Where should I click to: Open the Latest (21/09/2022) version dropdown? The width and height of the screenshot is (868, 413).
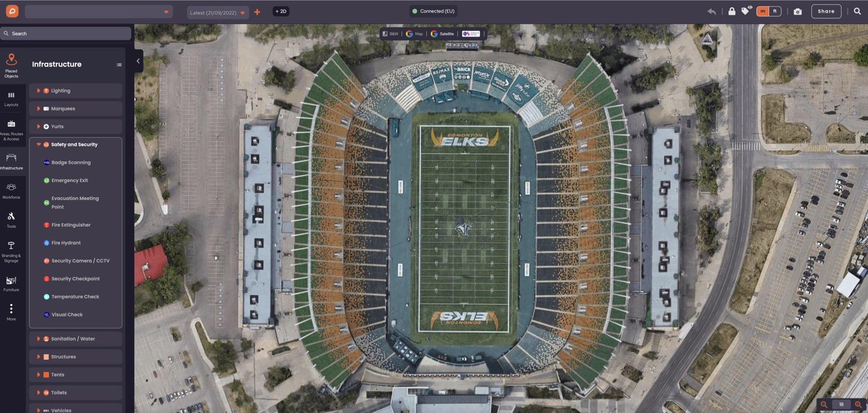click(x=217, y=13)
